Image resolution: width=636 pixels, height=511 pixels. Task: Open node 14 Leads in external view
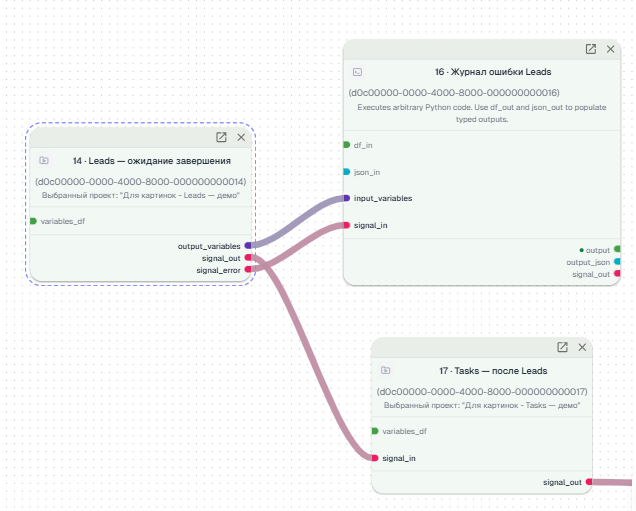(x=221, y=137)
